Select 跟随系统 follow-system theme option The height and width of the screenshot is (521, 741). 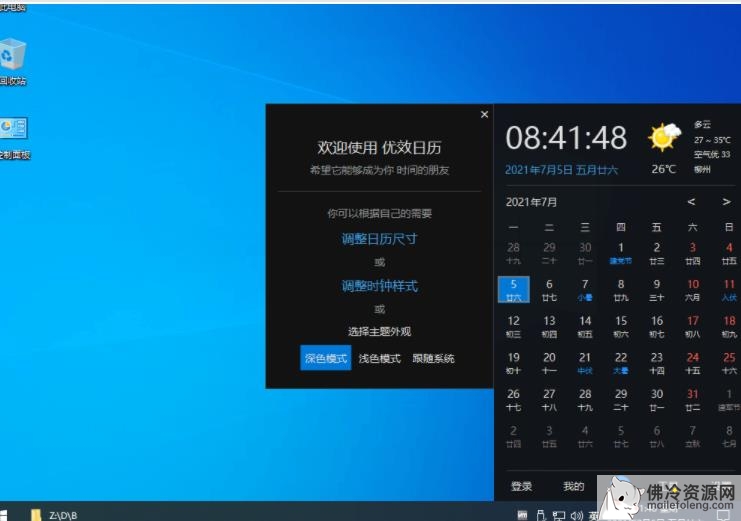coord(433,358)
